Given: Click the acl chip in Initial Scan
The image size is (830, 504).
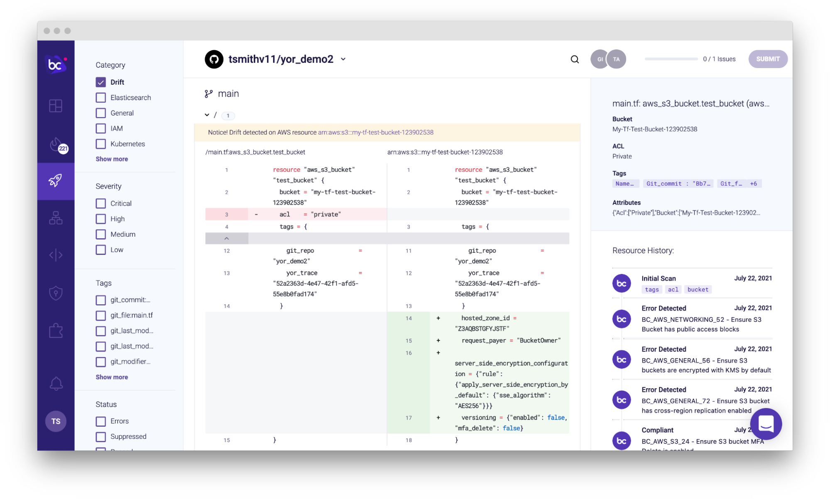Looking at the screenshot, I should [673, 289].
